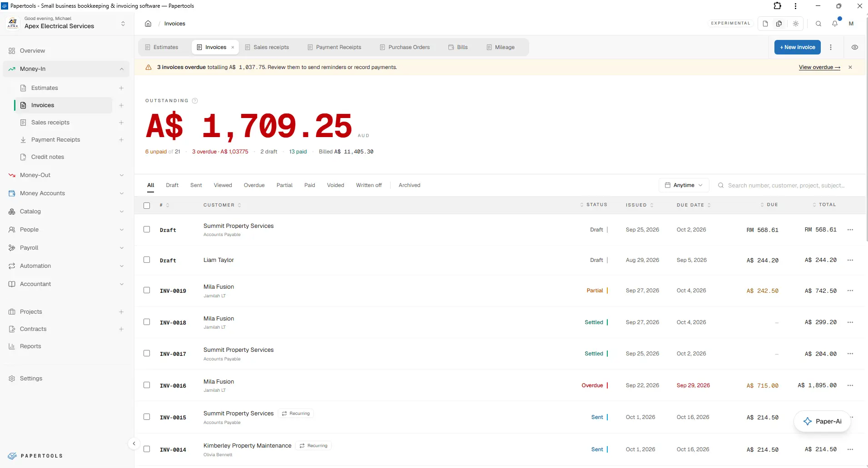Screen dimensions: 868x468
Task: Filter invoices by Paid
Action: (x=310, y=185)
